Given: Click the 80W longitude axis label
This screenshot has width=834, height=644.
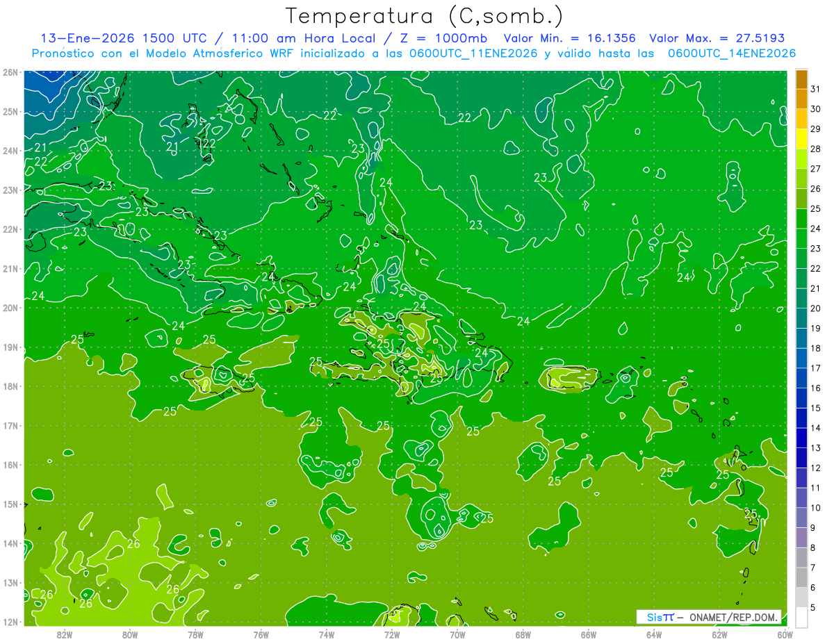Looking at the screenshot, I should (130, 634).
